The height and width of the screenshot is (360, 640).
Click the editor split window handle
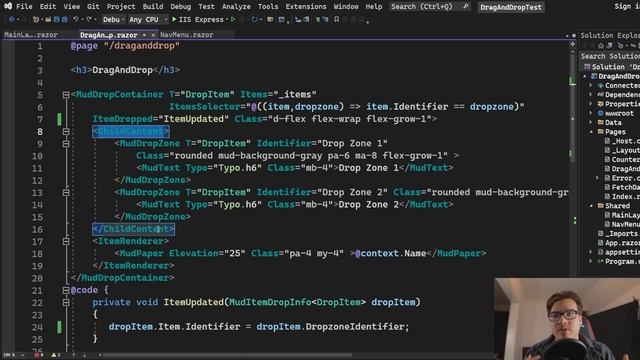click(x=573, y=44)
